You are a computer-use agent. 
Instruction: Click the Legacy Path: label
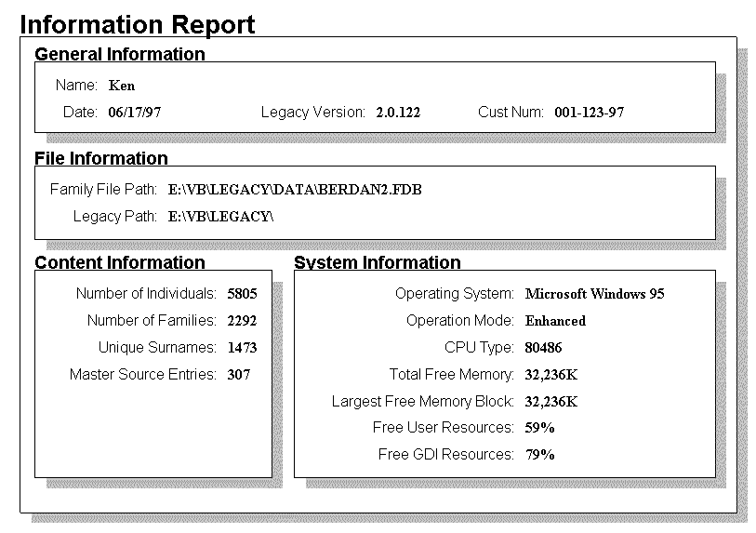[x=115, y=216]
